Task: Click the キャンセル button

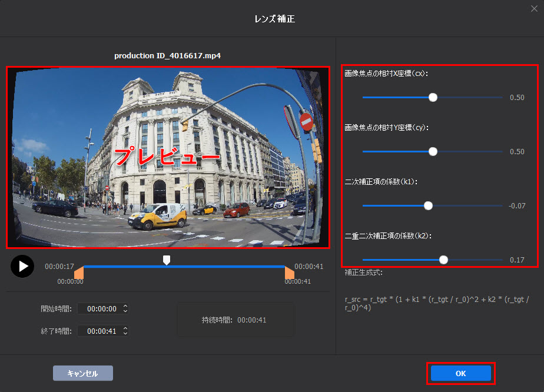Action: (83, 373)
